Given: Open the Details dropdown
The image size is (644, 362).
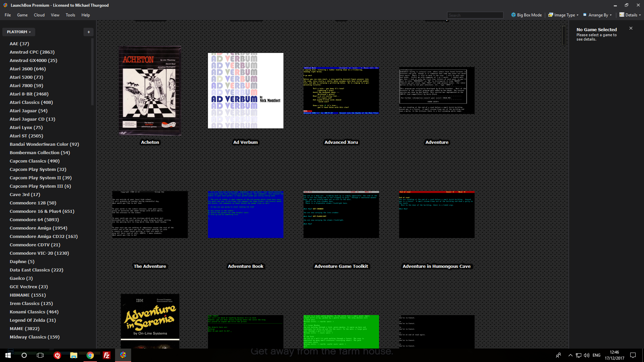Looking at the screenshot, I should click(x=630, y=15).
